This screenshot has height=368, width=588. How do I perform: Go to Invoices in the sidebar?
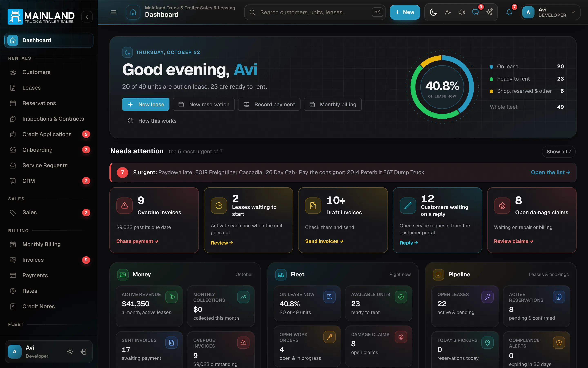coord(49,260)
